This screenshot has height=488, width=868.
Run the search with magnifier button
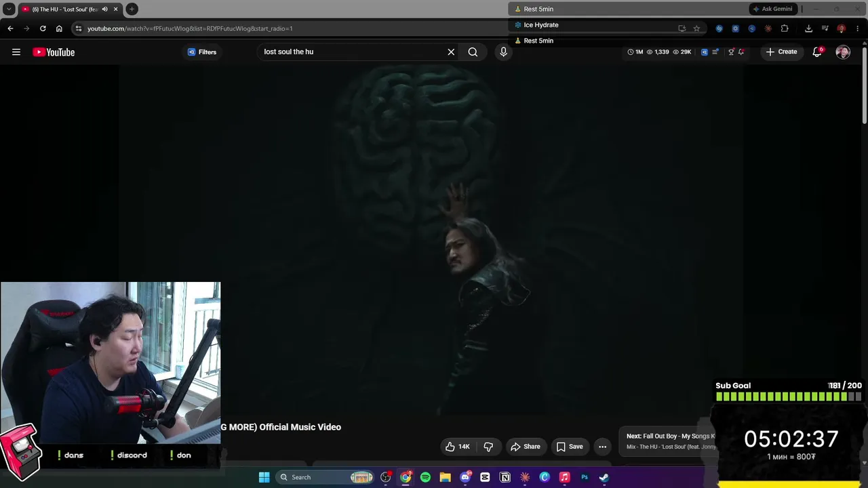473,52
